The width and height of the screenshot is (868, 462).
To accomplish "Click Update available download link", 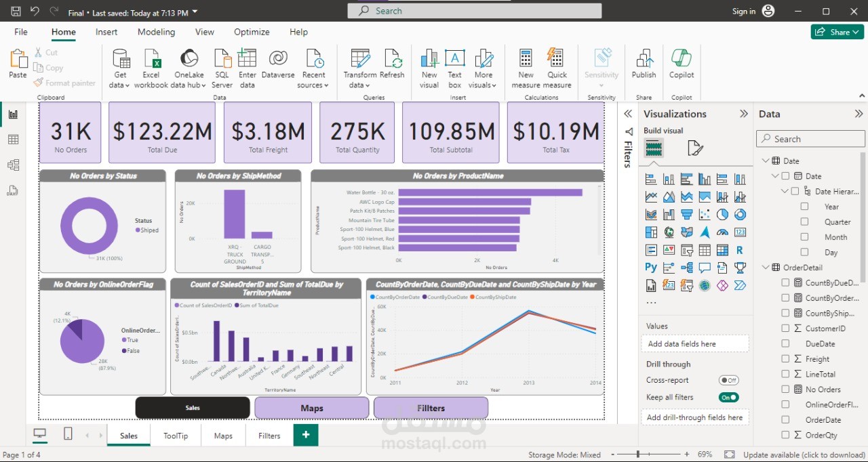I will click(x=804, y=455).
